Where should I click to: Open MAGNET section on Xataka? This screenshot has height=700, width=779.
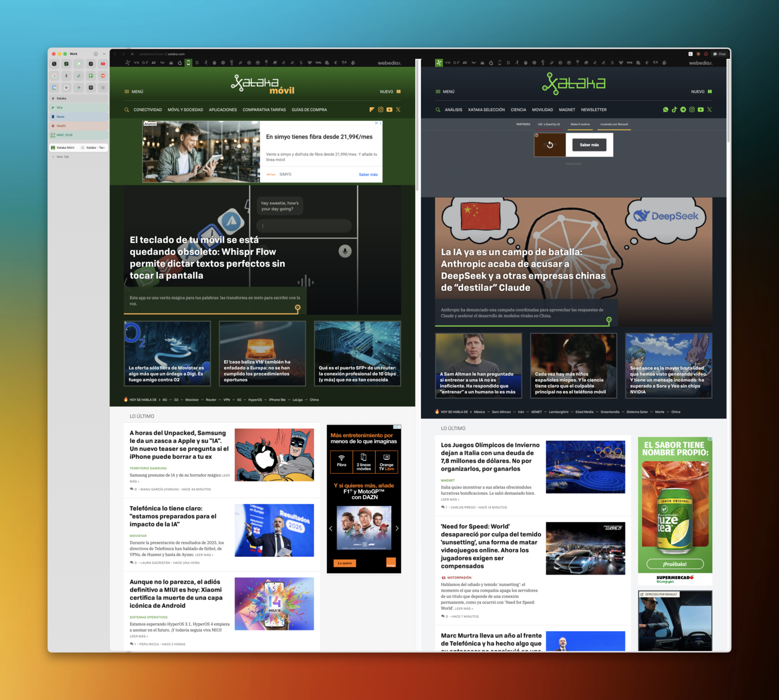point(567,109)
